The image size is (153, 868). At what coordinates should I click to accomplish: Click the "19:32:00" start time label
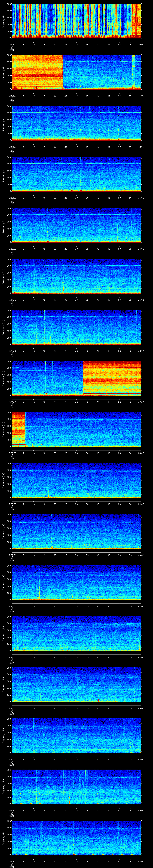point(12,197)
